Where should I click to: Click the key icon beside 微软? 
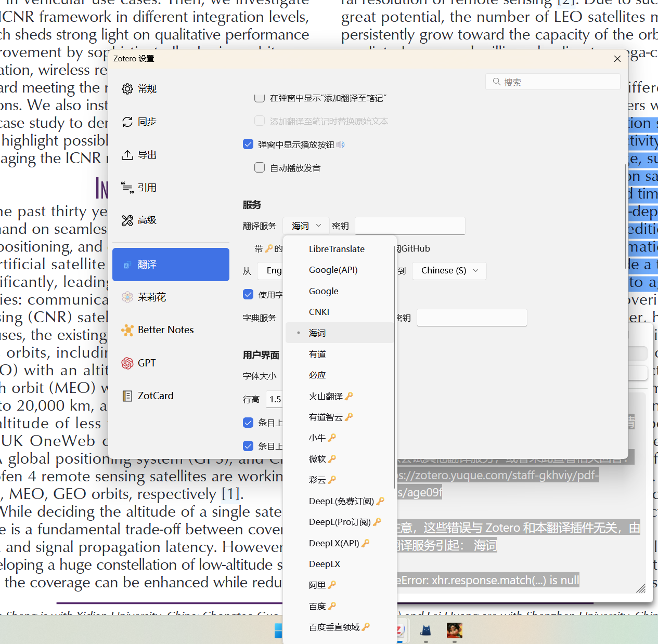[332, 459]
